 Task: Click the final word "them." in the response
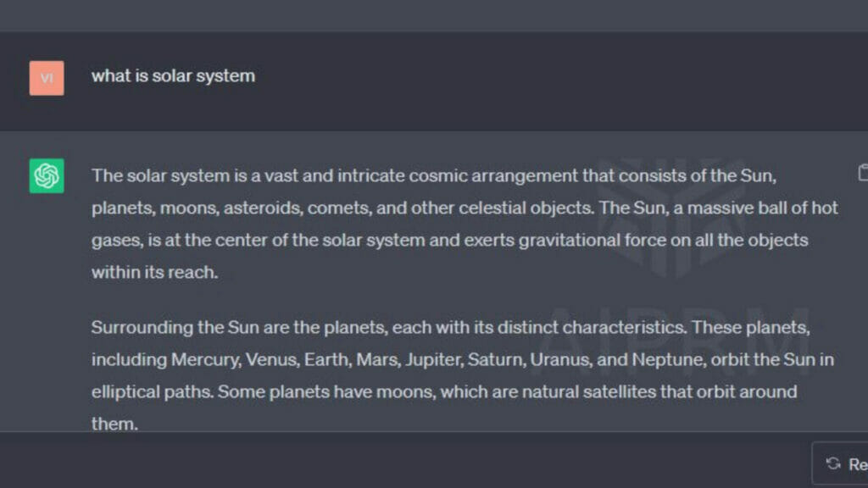(114, 424)
